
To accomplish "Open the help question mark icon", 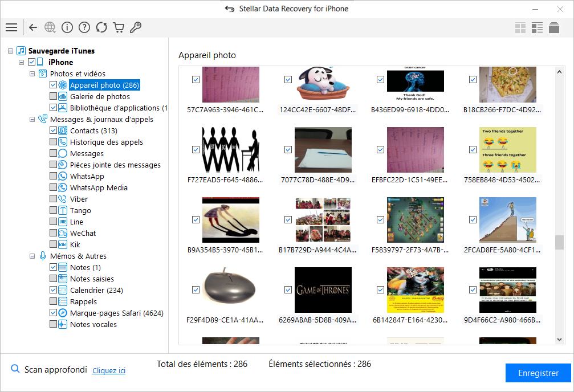I will coord(84,27).
